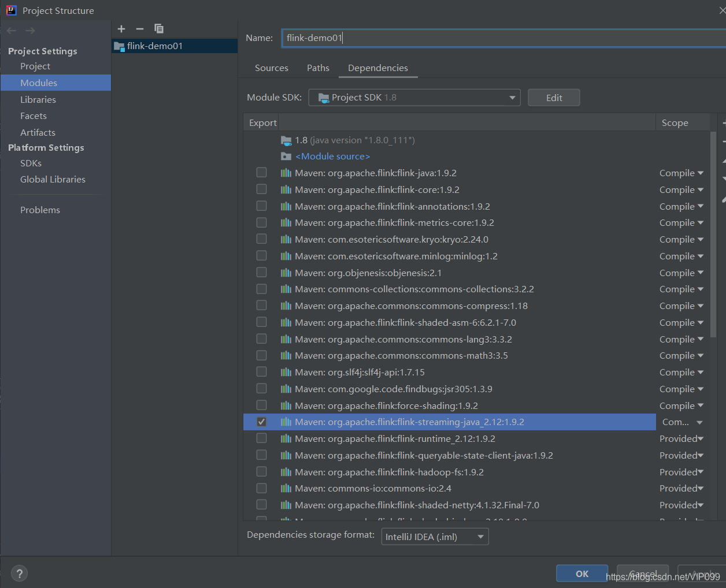Click the Edit button next to Module SDK

[553, 97]
